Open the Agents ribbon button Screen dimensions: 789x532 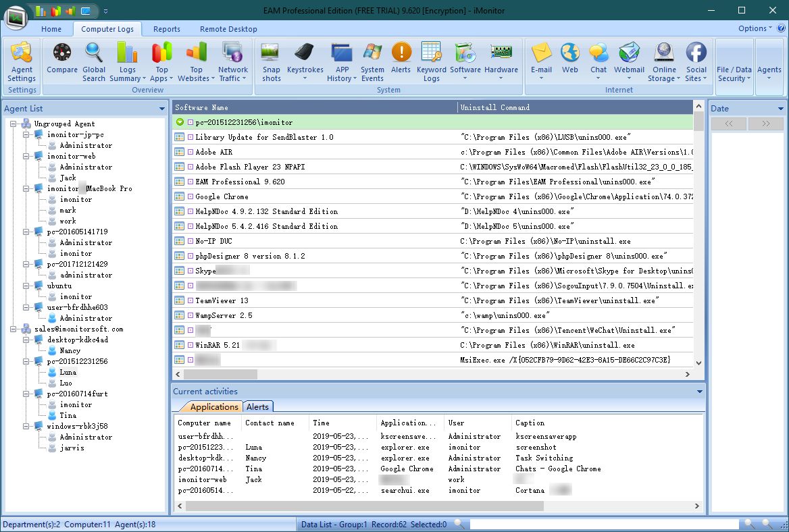pos(769,66)
